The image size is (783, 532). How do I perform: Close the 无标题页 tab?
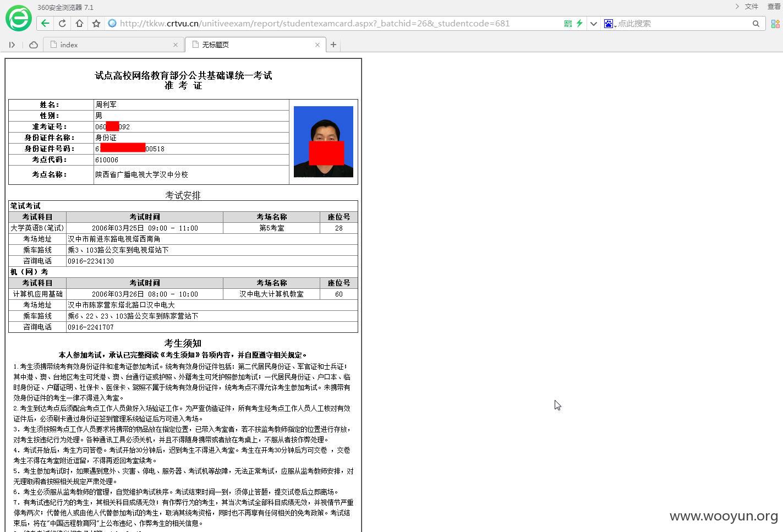317,45
